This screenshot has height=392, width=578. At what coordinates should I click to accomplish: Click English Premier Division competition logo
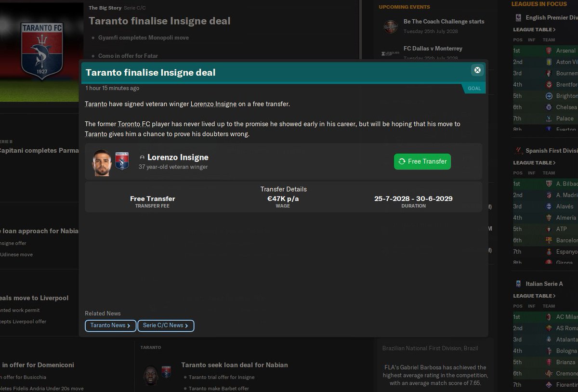[518, 17]
